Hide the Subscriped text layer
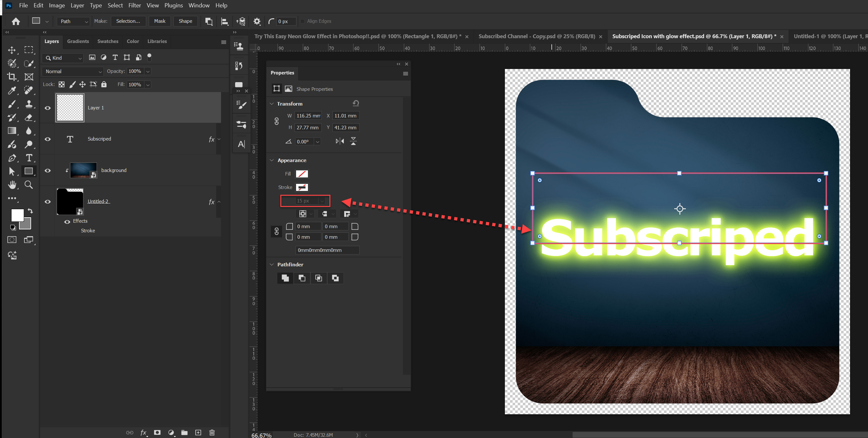 (x=47, y=139)
